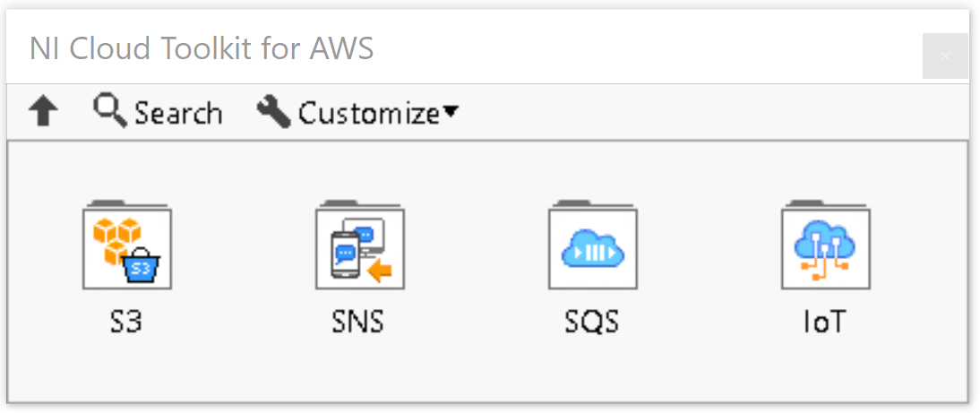Open the S3 palette folder icon

127,245
